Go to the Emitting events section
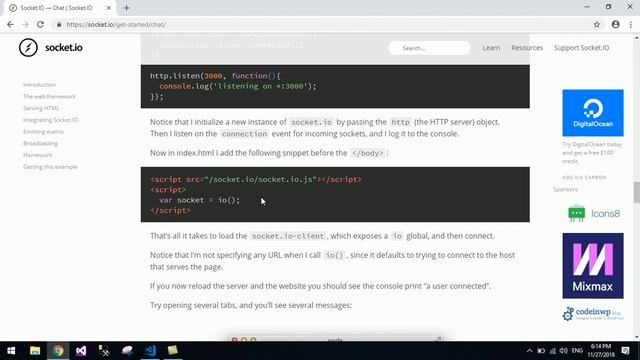The width and height of the screenshot is (640, 360). coord(43,131)
